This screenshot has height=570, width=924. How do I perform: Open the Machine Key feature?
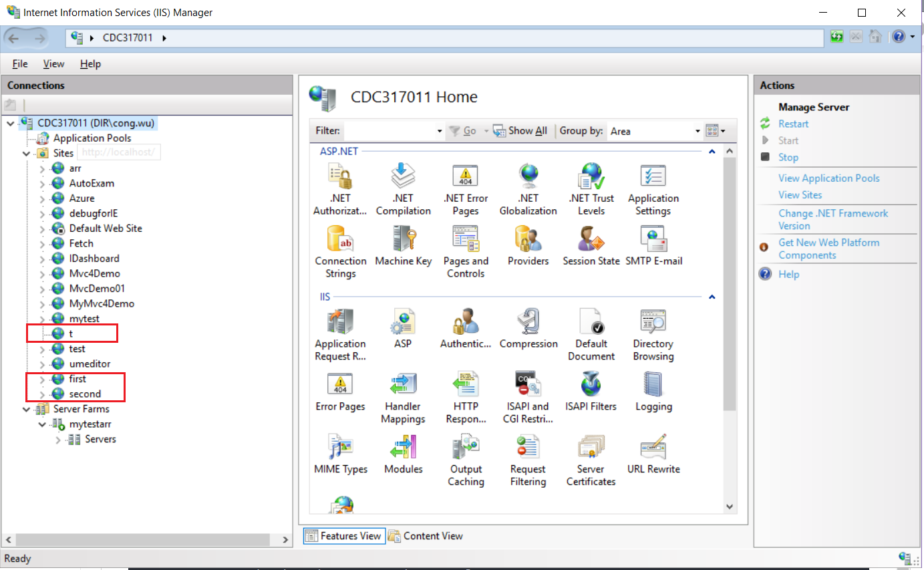(404, 245)
